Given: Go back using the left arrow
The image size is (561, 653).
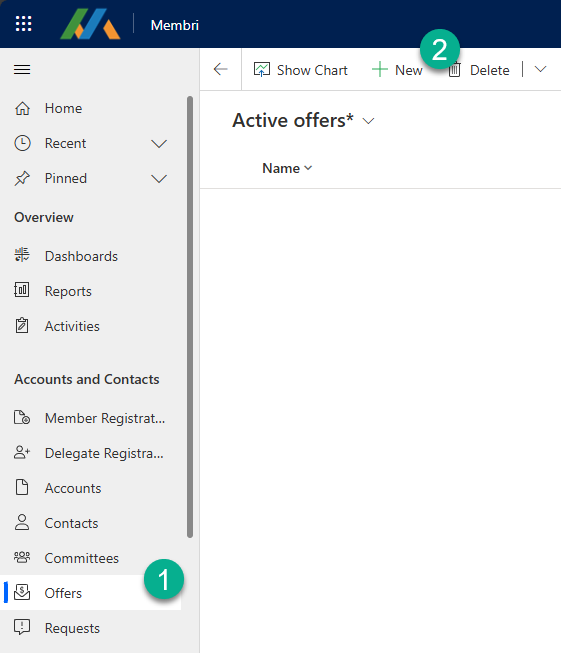Looking at the screenshot, I should 220,69.
